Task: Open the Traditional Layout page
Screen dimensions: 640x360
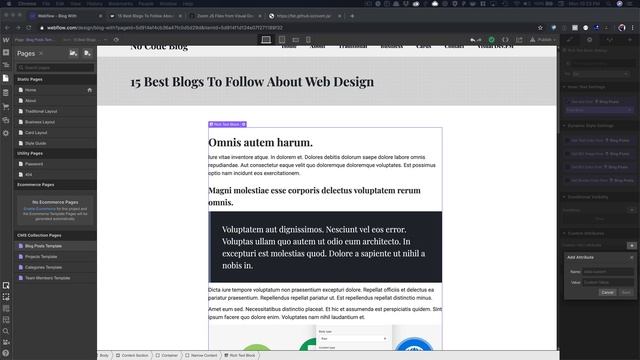Action: coord(56,111)
